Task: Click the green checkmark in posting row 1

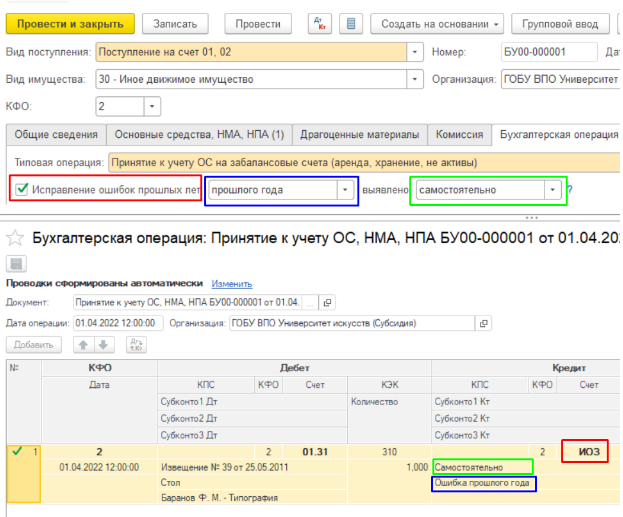Action: [17, 451]
